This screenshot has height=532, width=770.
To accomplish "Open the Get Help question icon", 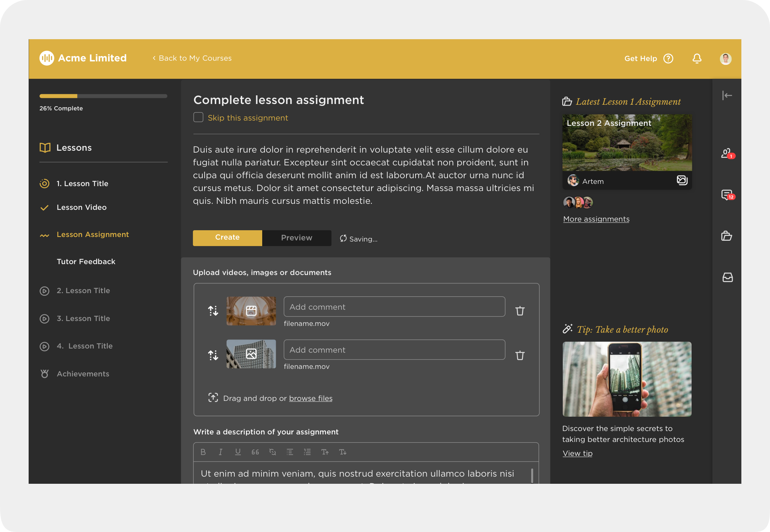I will (x=668, y=58).
